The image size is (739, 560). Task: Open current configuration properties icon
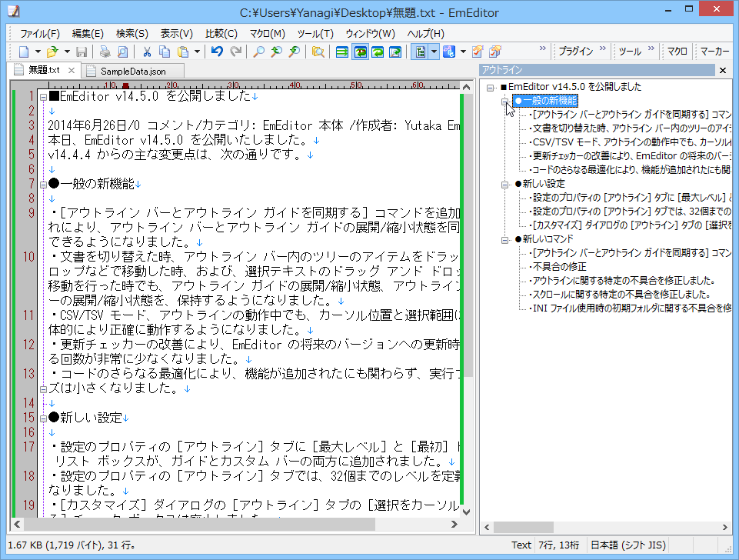coord(478,52)
